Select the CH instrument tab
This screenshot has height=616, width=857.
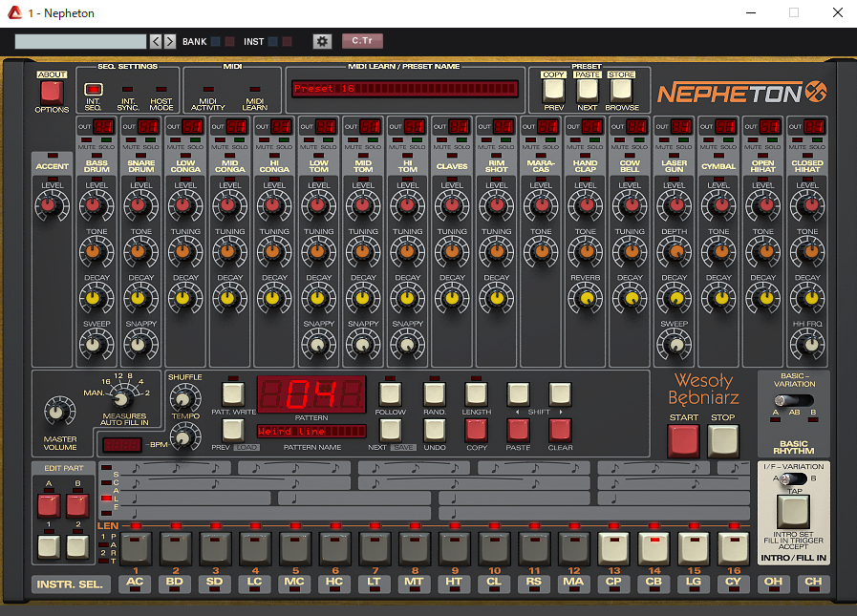click(813, 583)
